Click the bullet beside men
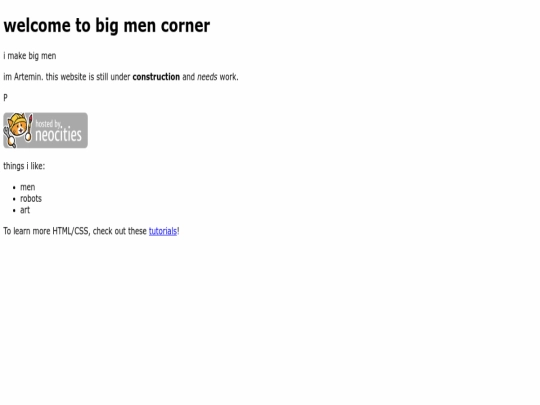 click(x=14, y=188)
